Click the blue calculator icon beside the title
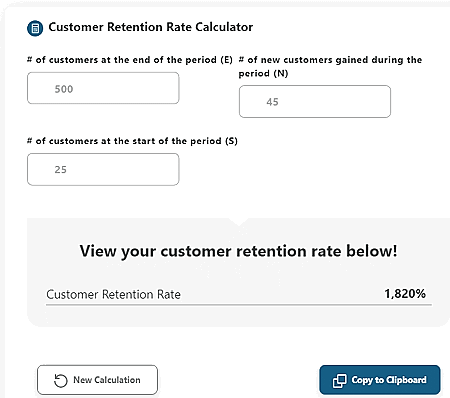This screenshot has width=450, height=398. (35, 28)
